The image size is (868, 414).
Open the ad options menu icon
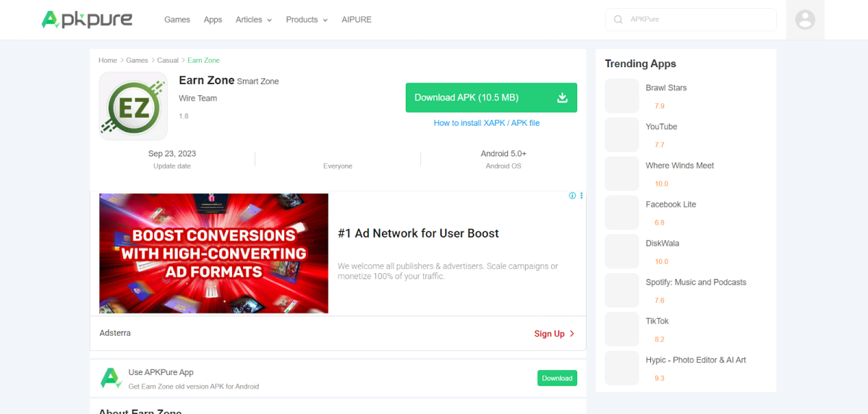pos(582,196)
